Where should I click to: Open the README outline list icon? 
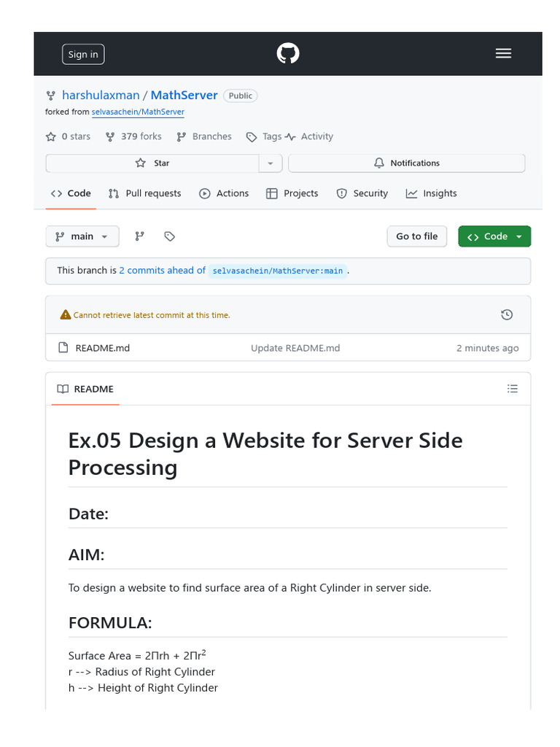[x=513, y=389]
